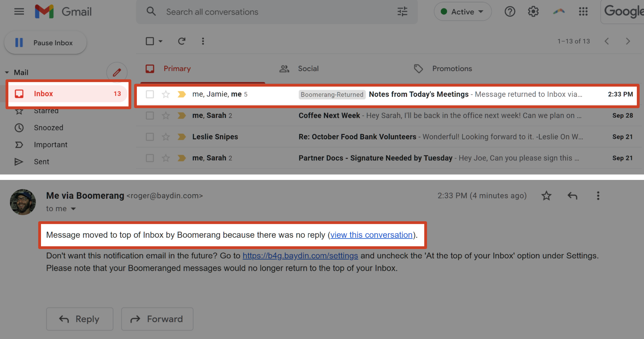Image resolution: width=644 pixels, height=339 pixels.
Task: Click the sender profile photo
Action: pyautogui.click(x=23, y=202)
